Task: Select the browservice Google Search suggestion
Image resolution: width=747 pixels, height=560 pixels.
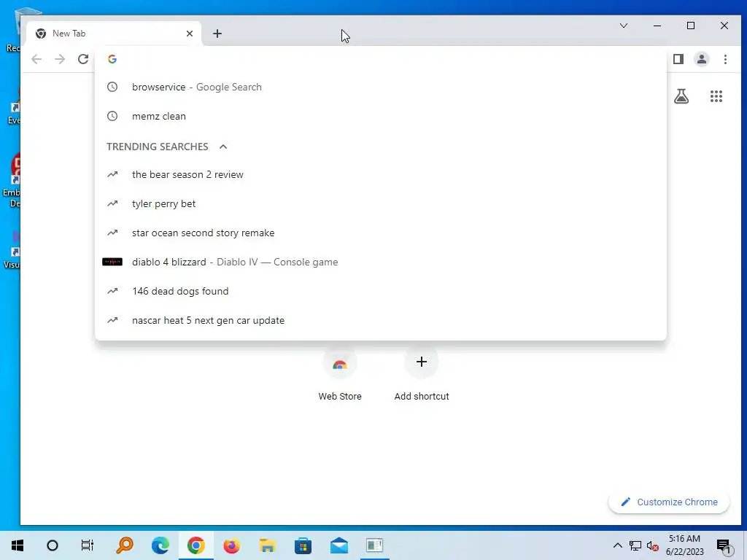Action: click(381, 87)
